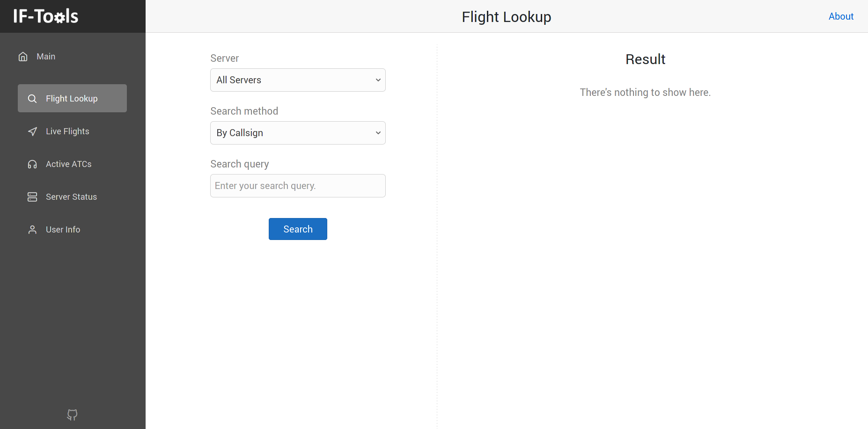Open Active ATCs from the sidebar
868x429 pixels.
tap(69, 164)
